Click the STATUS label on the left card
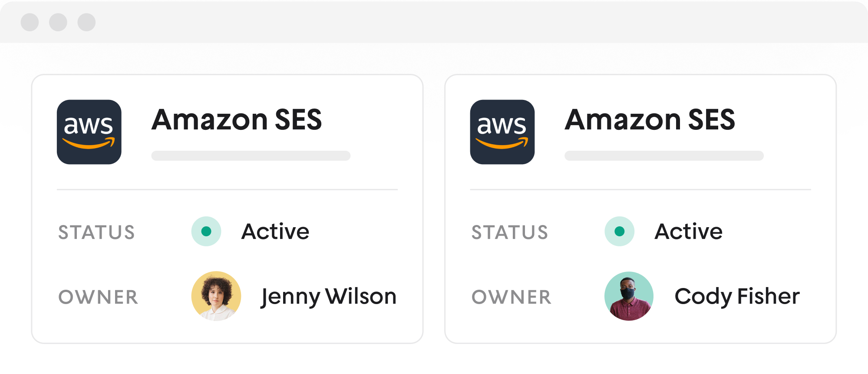This screenshot has height=374, width=868. pos(96,232)
